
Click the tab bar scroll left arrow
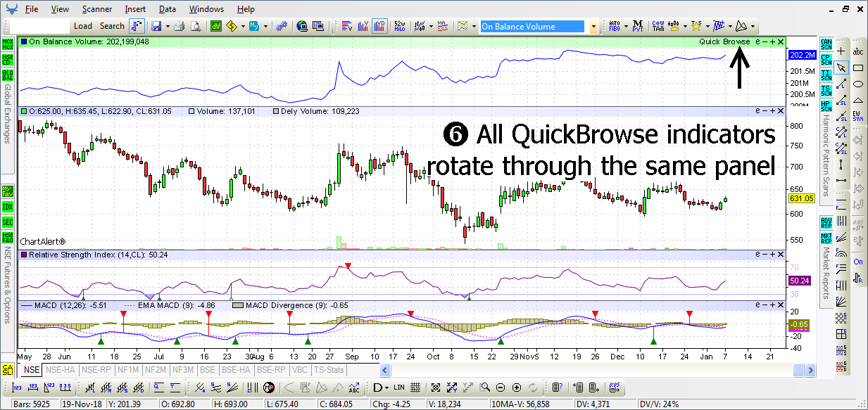[x=384, y=370]
